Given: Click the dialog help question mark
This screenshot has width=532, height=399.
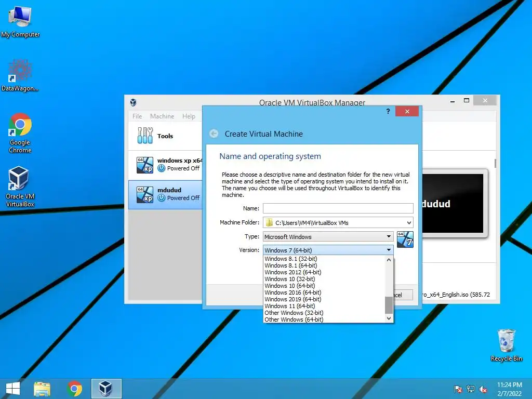Looking at the screenshot, I should pos(388,111).
